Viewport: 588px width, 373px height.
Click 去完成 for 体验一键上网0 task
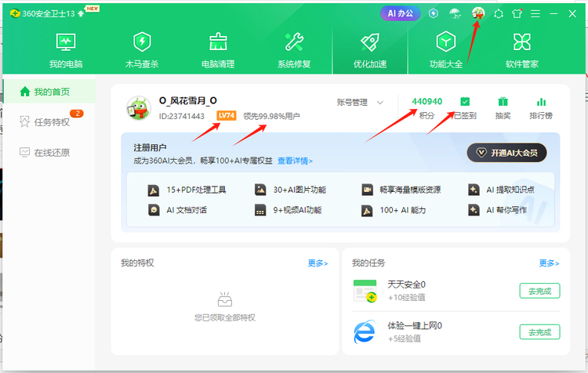[x=539, y=332]
